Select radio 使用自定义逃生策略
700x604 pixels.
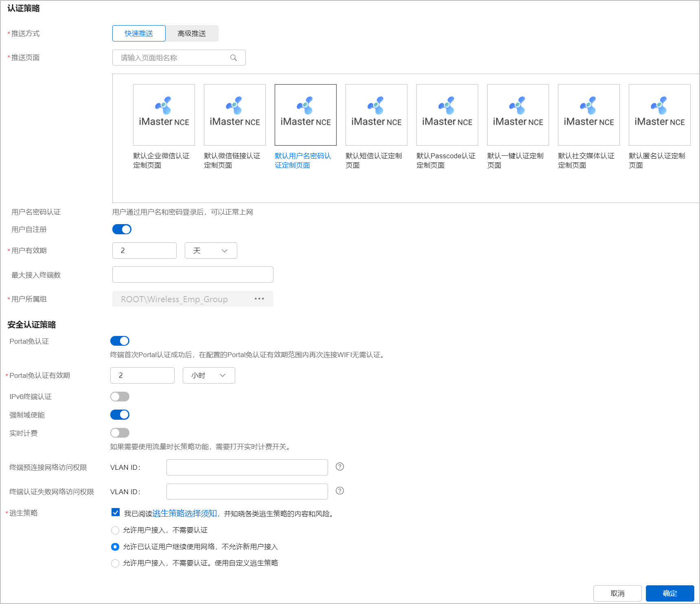[x=115, y=563]
